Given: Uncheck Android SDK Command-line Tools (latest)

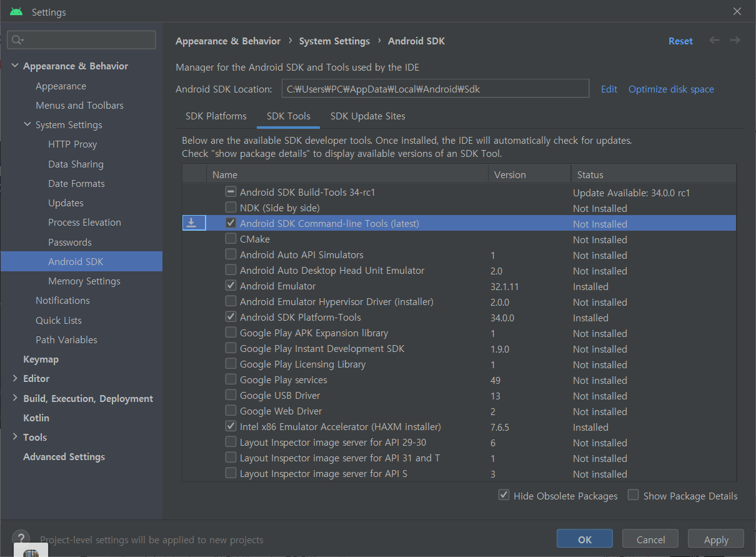Looking at the screenshot, I should point(231,223).
